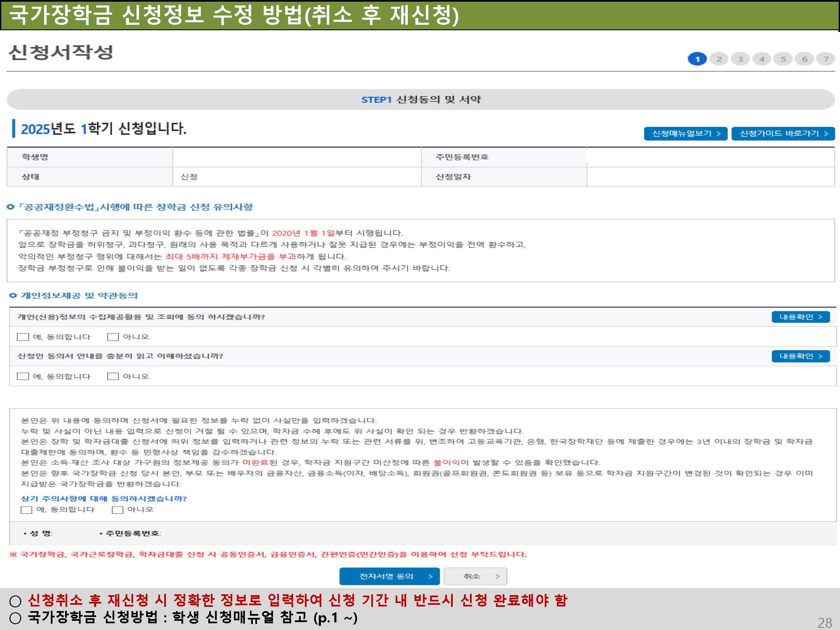Check 예, 동의합니다 for 신청인 동의서

23,376
